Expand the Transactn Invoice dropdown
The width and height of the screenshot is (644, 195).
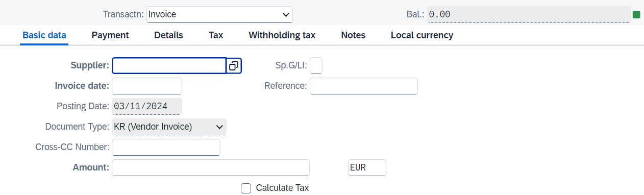[x=219, y=14]
